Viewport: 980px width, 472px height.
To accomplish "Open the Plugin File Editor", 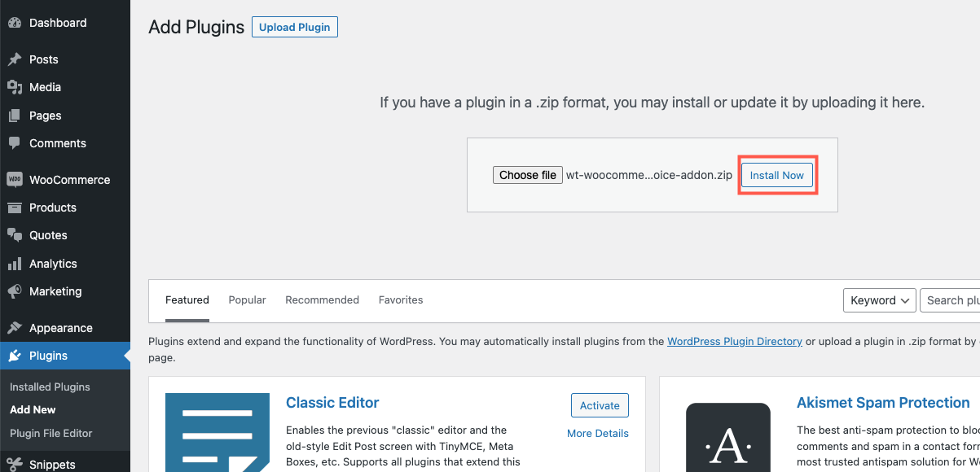I will 51,433.
